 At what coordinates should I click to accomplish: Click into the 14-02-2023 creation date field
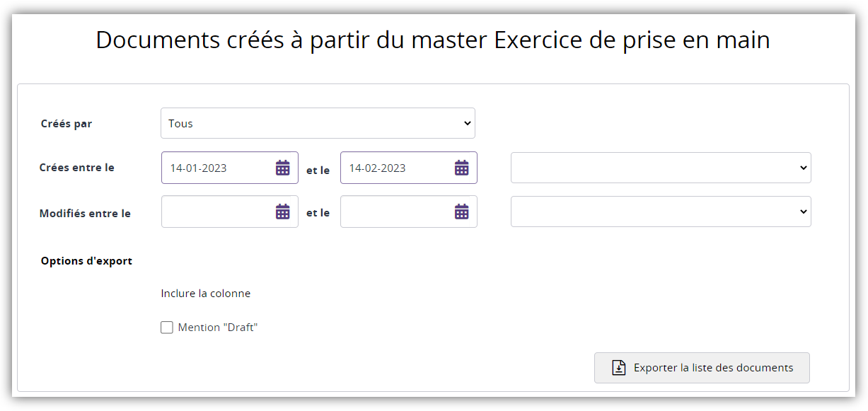(x=395, y=168)
